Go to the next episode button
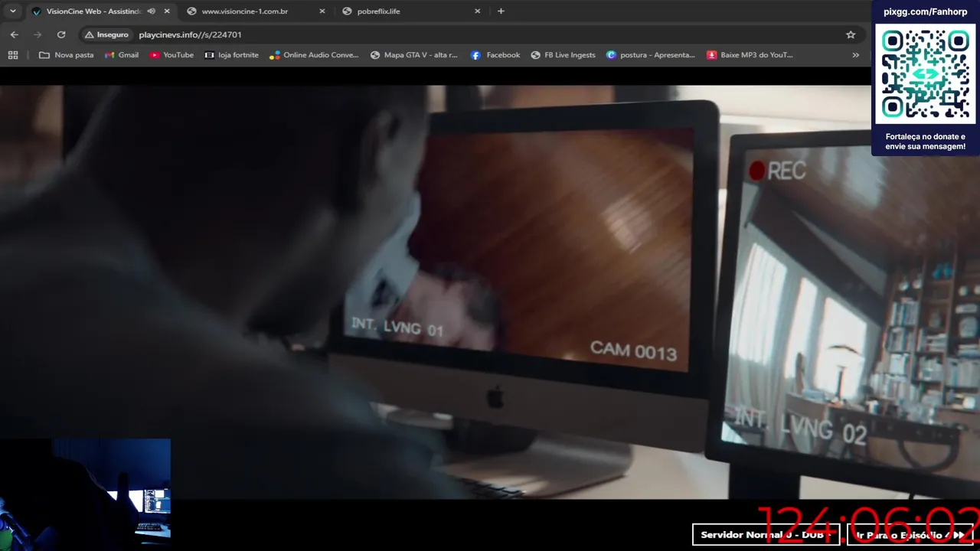Image resolution: width=980 pixels, height=551 pixels. pos(910,535)
